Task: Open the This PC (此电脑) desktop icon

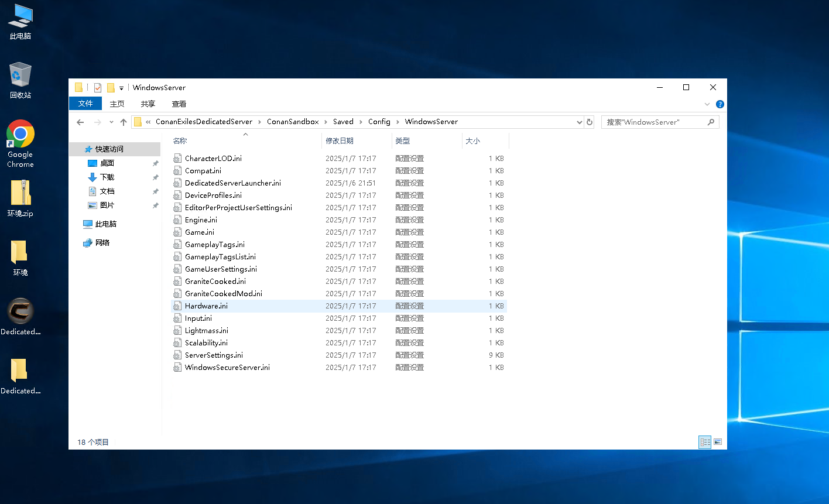Action: click(x=20, y=22)
